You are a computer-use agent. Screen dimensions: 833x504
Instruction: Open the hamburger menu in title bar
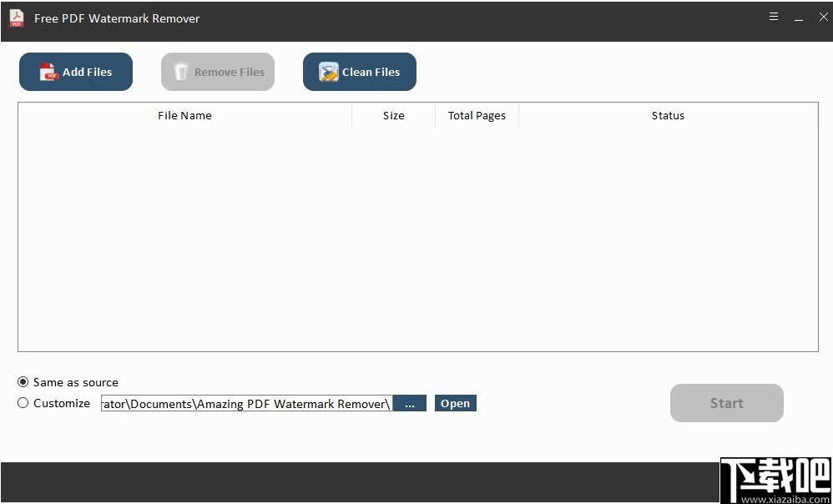coord(774,17)
